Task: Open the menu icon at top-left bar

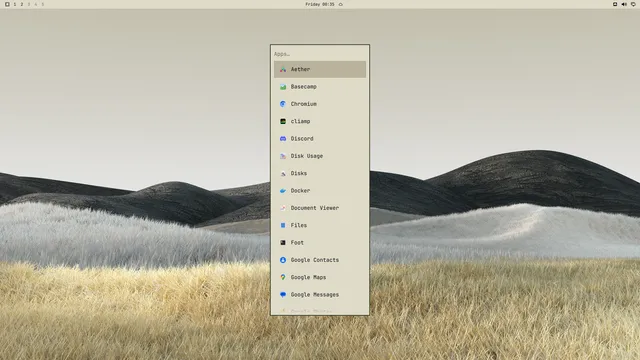Action: [x=7, y=4]
